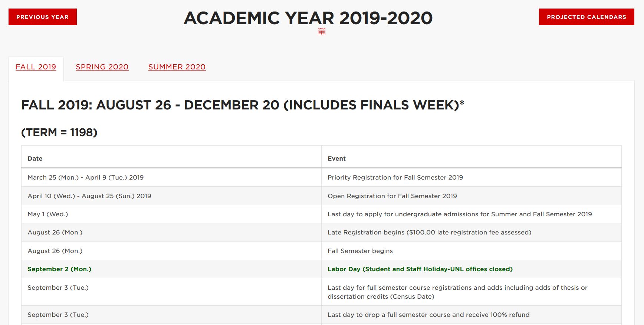Switch to the Spring 2020 tab
This screenshot has height=325, width=644.
point(102,67)
